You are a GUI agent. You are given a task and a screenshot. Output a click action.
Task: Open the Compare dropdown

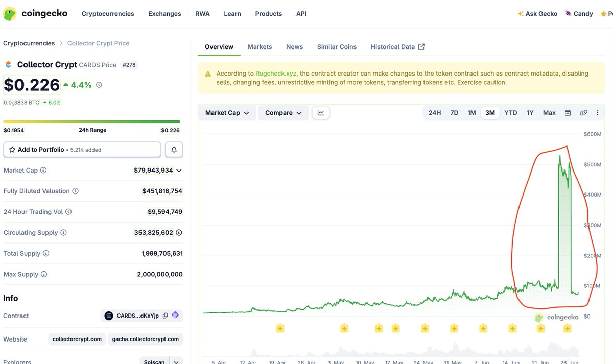[x=284, y=113]
